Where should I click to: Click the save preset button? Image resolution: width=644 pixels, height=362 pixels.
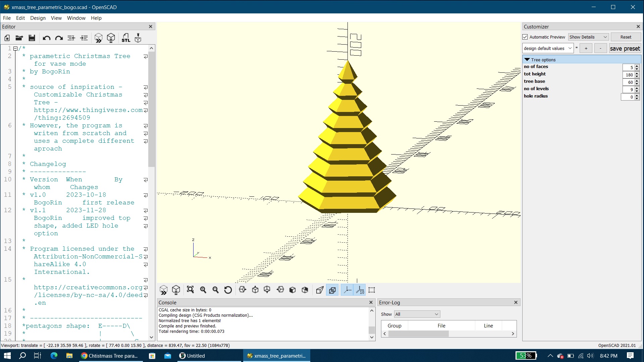(x=625, y=48)
